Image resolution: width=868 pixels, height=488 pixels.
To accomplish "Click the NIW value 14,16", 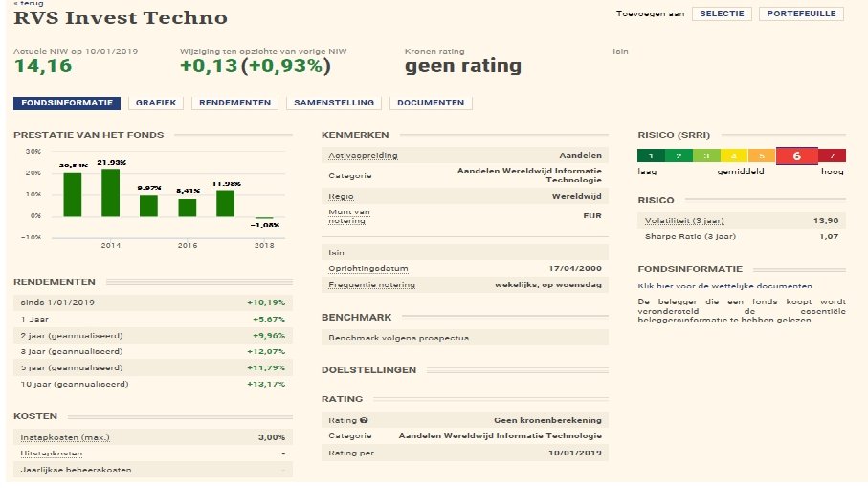I will 43,66.
